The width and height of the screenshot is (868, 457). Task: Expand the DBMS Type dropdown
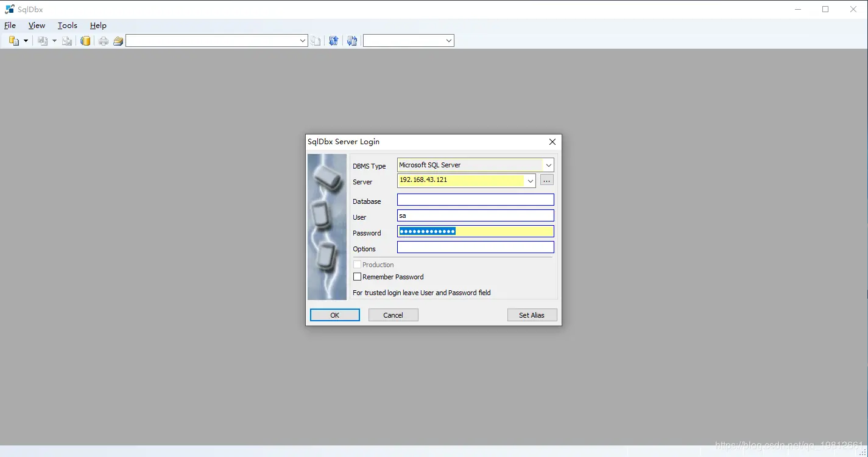coord(549,165)
